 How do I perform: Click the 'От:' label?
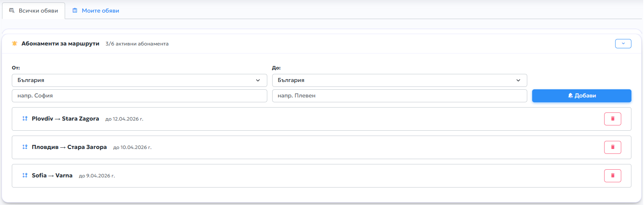click(x=16, y=68)
